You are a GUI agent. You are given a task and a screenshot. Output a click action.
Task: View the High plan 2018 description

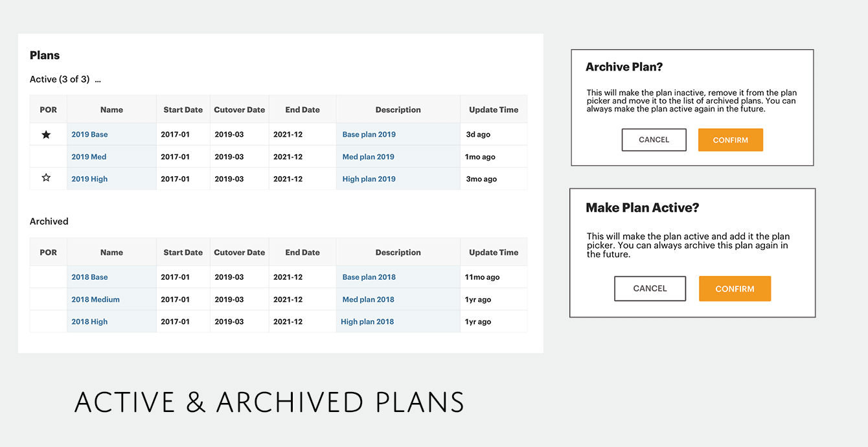pos(369,321)
